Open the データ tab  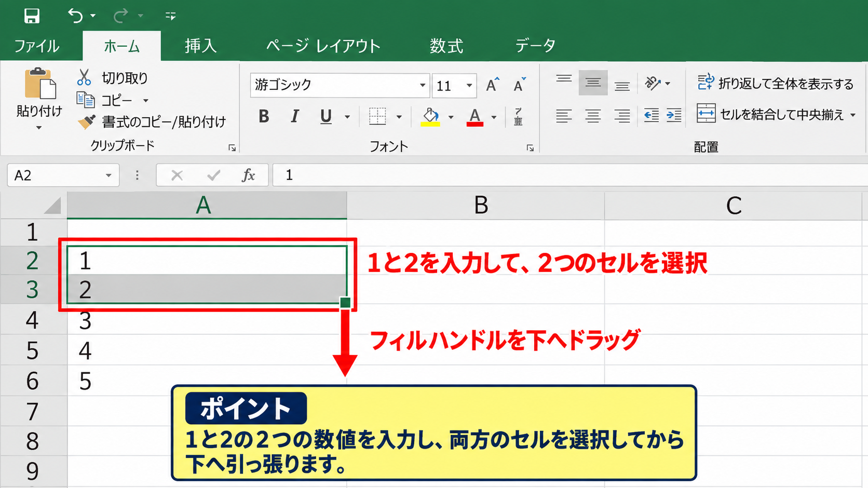click(536, 46)
